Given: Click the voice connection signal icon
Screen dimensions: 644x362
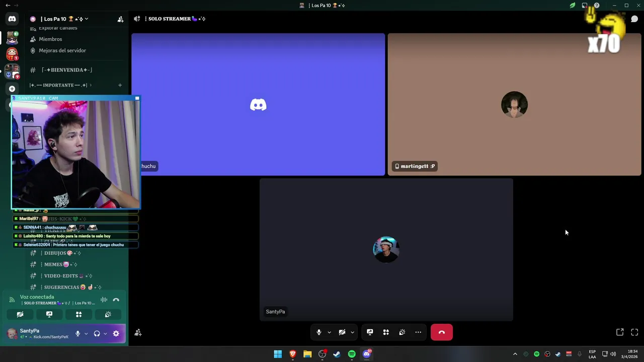Looking at the screenshot, I should 12,300.
